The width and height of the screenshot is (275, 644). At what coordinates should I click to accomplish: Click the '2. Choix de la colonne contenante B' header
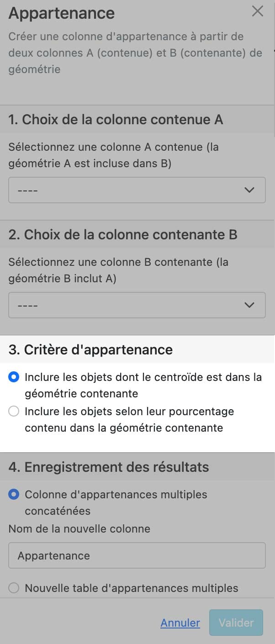123,235
